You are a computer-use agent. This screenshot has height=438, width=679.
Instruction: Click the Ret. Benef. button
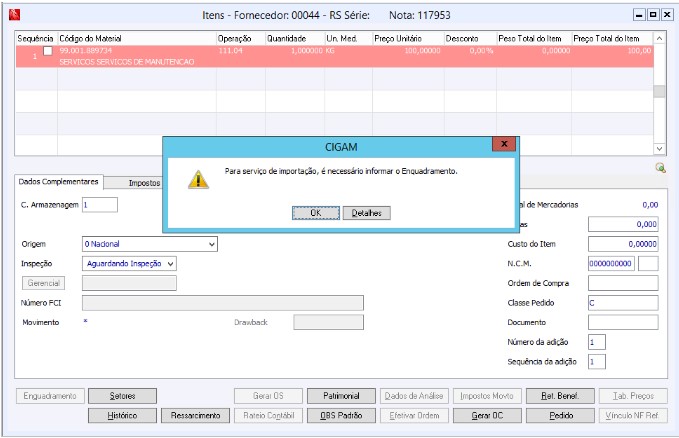pyautogui.click(x=560, y=396)
